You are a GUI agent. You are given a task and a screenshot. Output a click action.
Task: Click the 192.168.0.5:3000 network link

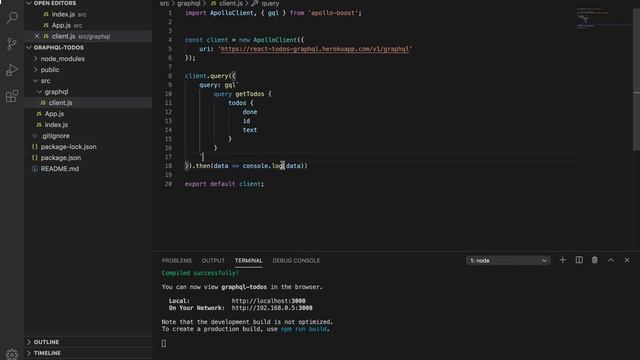(272, 308)
